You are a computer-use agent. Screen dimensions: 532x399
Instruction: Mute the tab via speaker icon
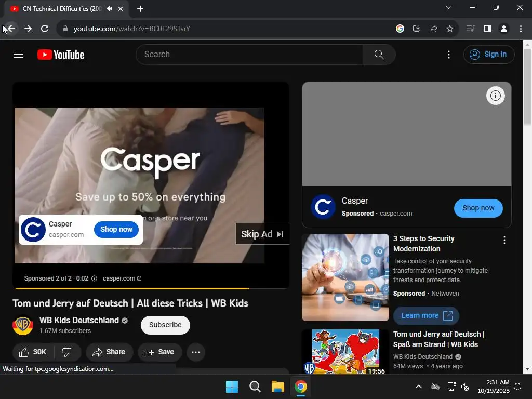[x=109, y=9]
